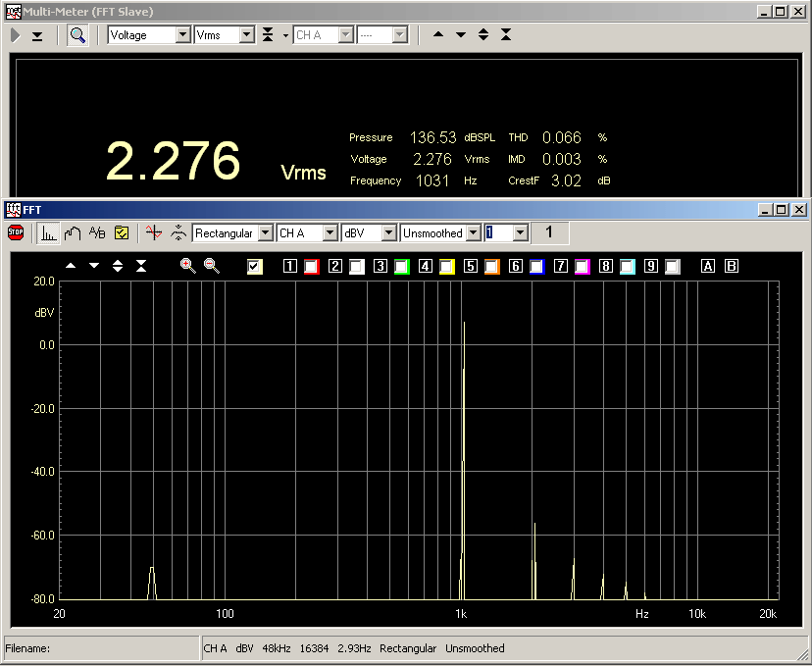Click the yellow checklist settings icon
This screenshot has width=812, height=666.
point(122,233)
